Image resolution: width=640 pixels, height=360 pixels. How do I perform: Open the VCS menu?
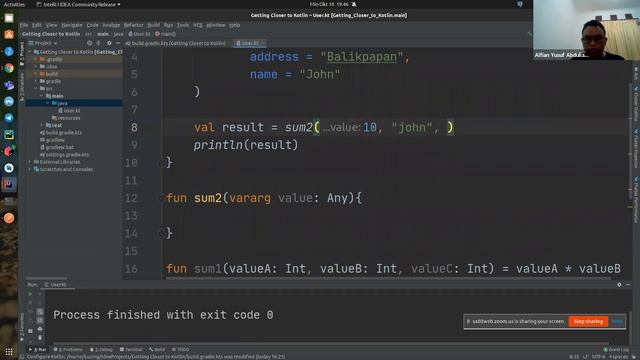tap(198, 25)
